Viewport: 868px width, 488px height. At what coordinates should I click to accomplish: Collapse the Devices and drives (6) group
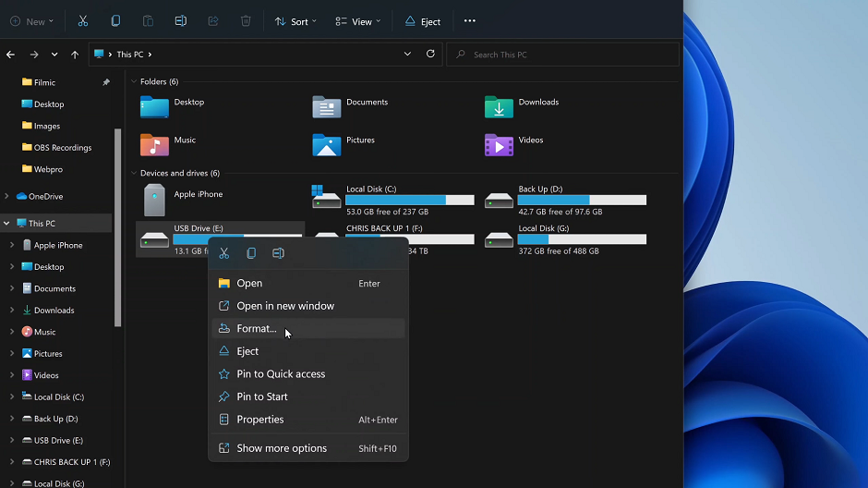[134, 173]
